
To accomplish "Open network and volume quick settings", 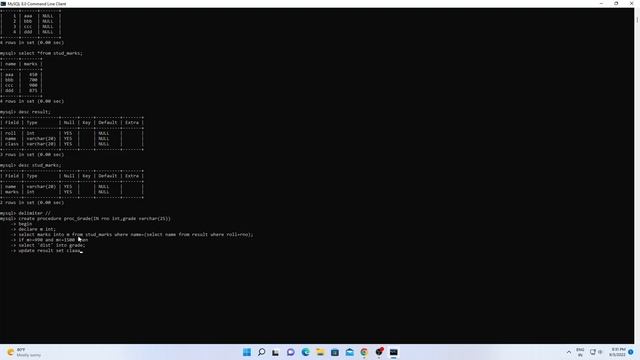I will pyautogui.click(x=596, y=352).
